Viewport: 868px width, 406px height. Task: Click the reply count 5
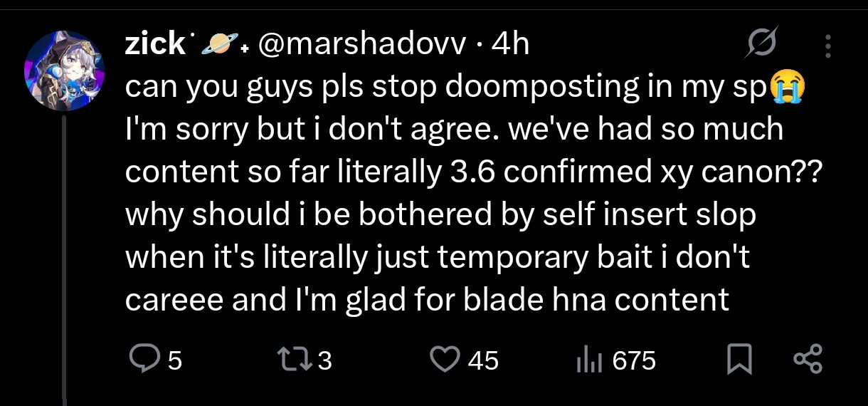[175, 361]
